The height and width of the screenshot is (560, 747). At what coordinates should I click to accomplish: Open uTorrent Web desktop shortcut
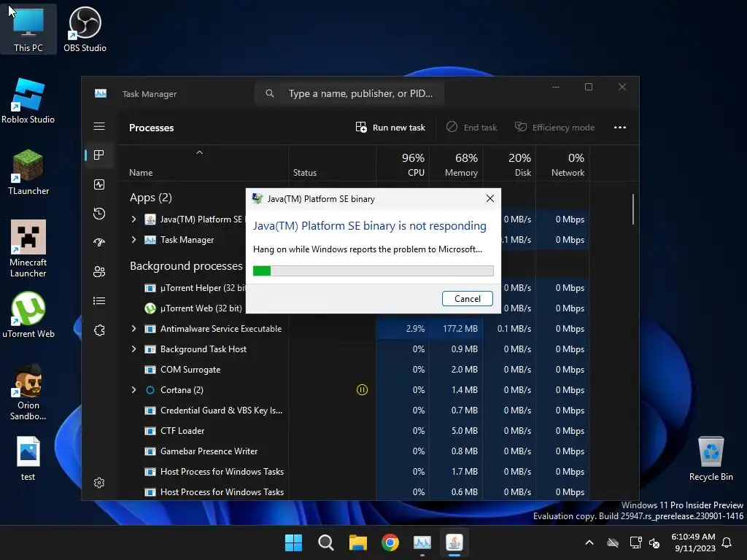28,315
